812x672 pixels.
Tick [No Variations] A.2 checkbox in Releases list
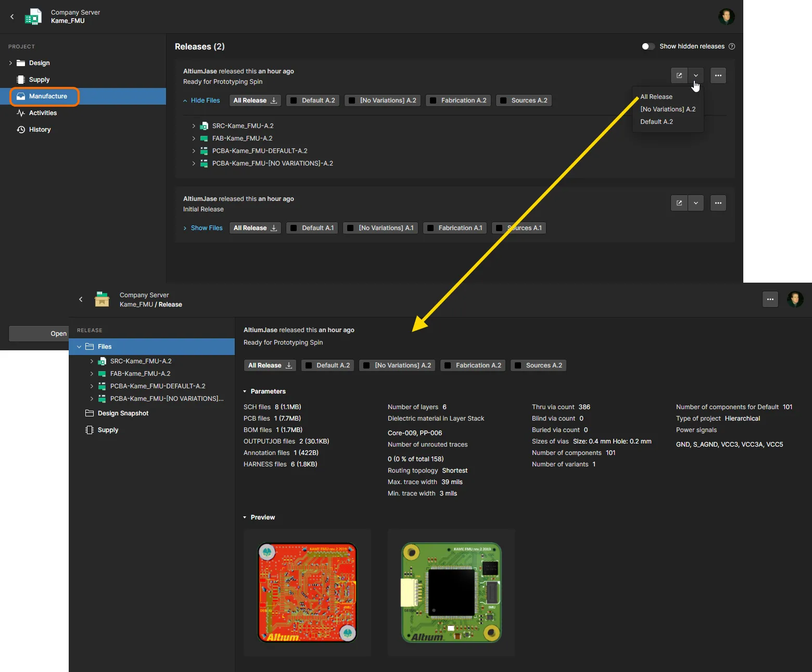tap(352, 100)
